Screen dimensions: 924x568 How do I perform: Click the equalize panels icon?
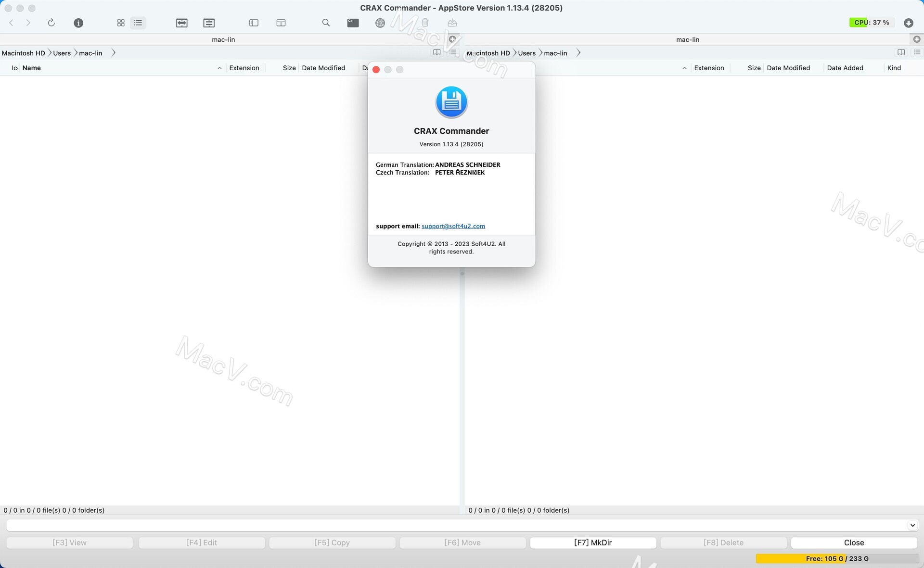pyautogui.click(x=209, y=23)
